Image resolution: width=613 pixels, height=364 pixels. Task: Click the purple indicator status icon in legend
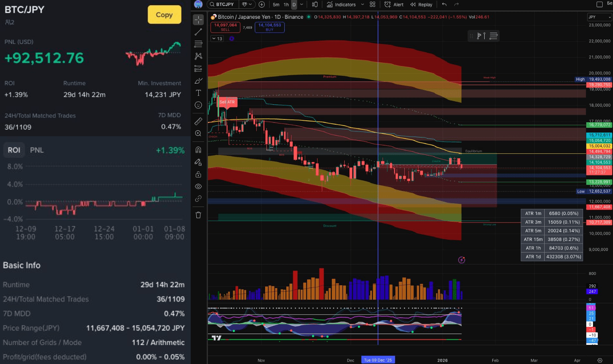pos(232,39)
